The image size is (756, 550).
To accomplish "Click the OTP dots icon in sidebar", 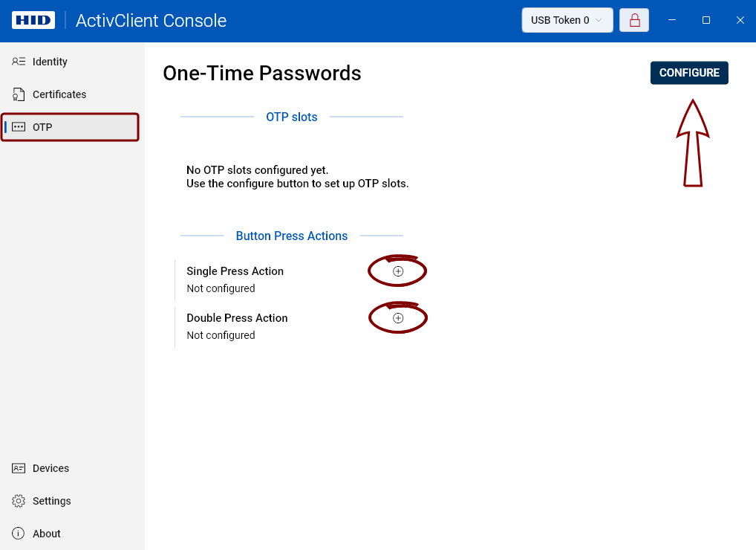I will [19, 127].
